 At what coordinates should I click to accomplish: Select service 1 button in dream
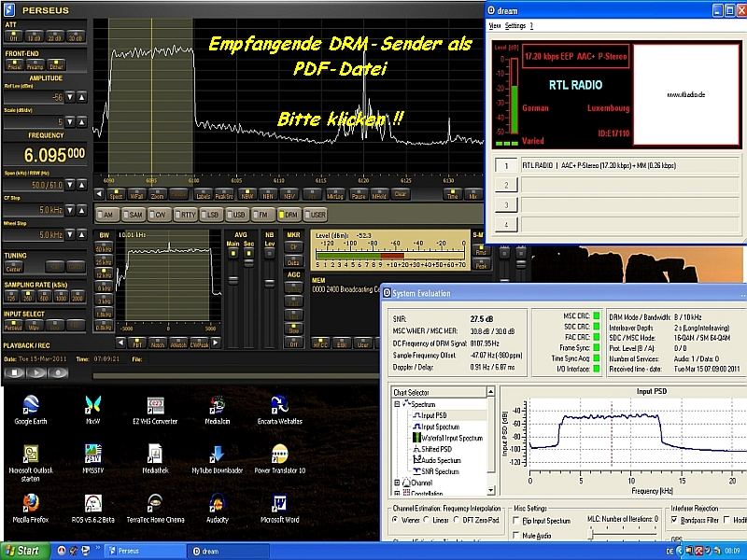506,166
